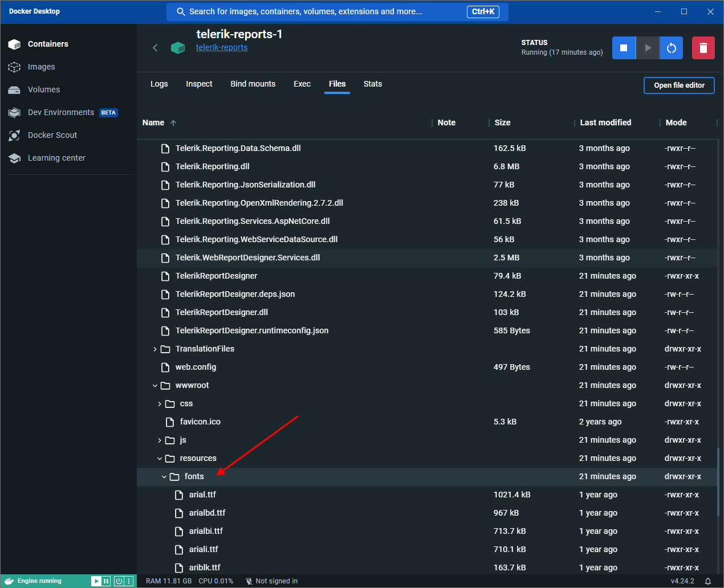Click the engine power button in status bar

[119, 581]
